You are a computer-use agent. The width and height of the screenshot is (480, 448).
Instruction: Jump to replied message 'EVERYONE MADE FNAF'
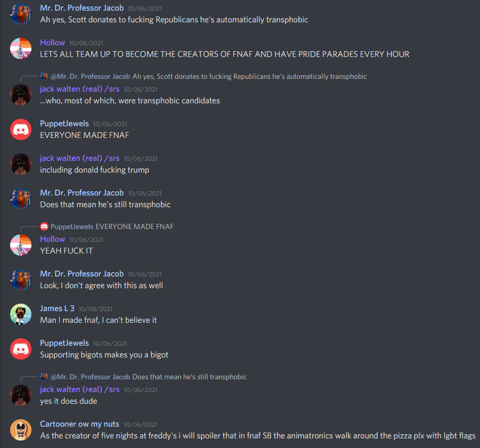pyautogui.click(x=135, y=227)
